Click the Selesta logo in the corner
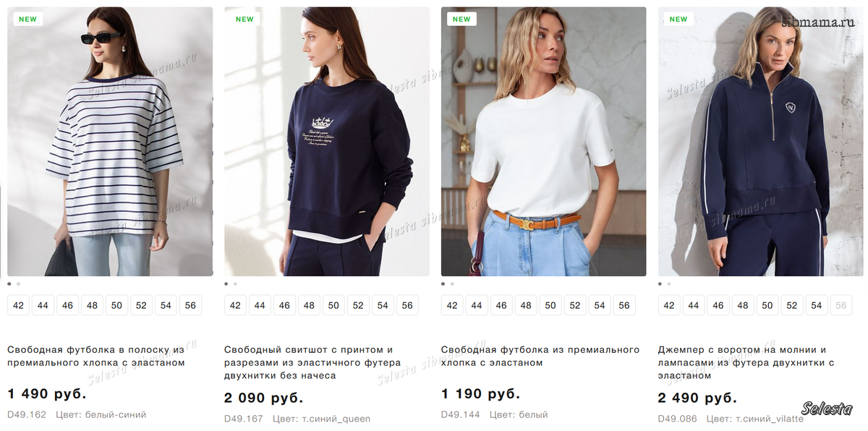 (827, 409)
